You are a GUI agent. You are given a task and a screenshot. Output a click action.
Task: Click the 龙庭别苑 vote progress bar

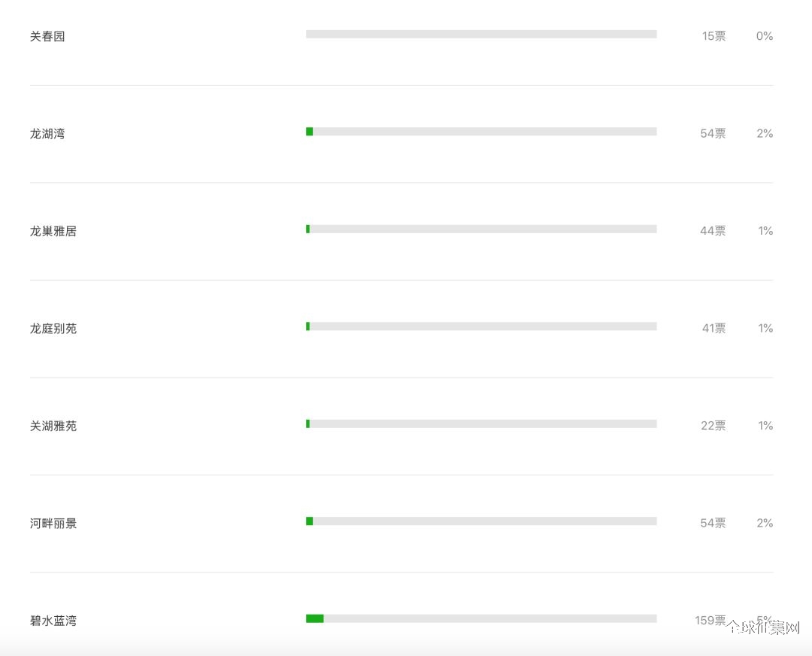click(x=481, y=326)
